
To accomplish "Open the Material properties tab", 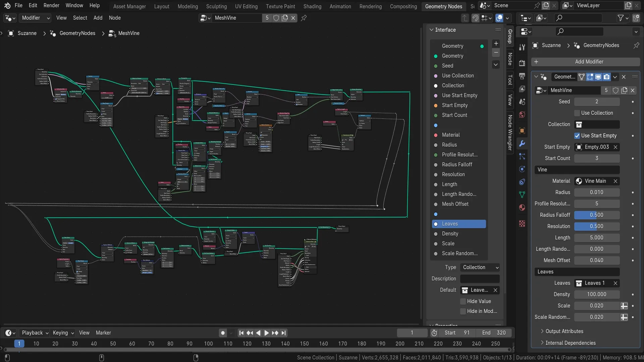I will pyautogui.click(x=522, y=207).
